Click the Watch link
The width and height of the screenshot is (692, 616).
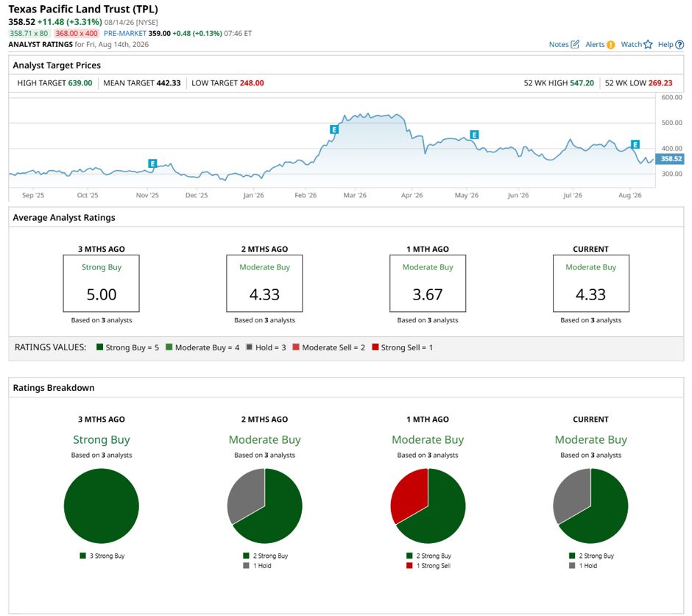(632, 44)
